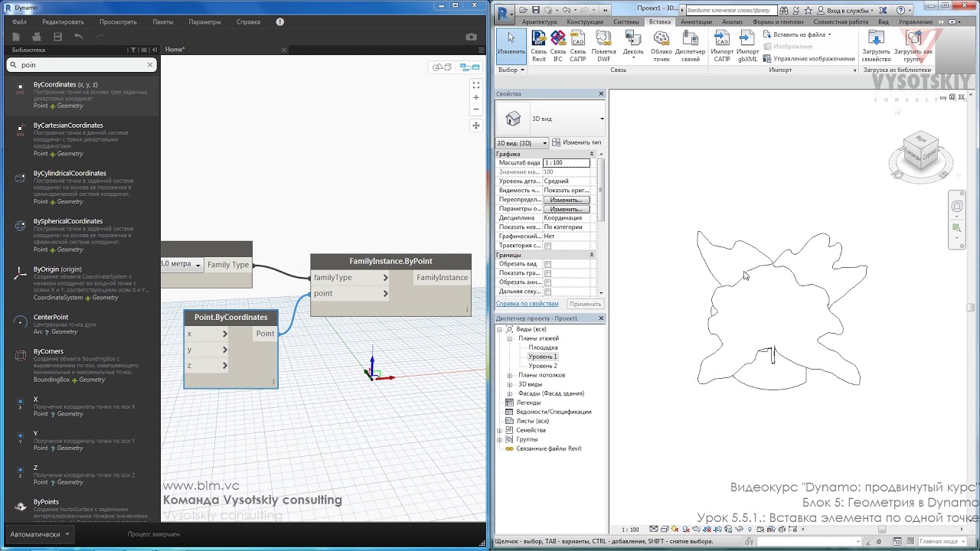Image resolution: width=980 pixels, height=551 pixels.
Task: Click Link CAD (Связь САПР) icon
Action: click(577, 38)
